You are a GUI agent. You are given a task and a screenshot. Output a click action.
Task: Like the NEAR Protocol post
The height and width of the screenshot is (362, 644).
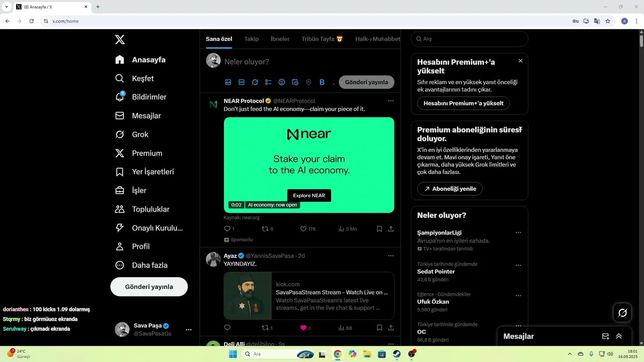(x=303, y=229)
